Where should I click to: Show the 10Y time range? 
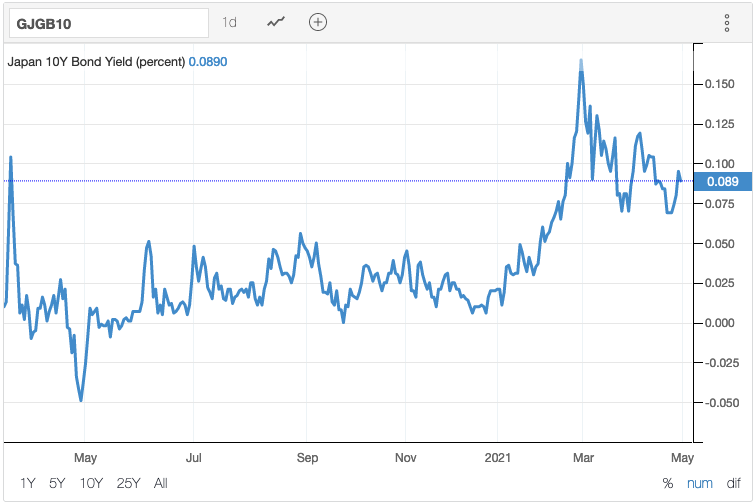[91, 483]
